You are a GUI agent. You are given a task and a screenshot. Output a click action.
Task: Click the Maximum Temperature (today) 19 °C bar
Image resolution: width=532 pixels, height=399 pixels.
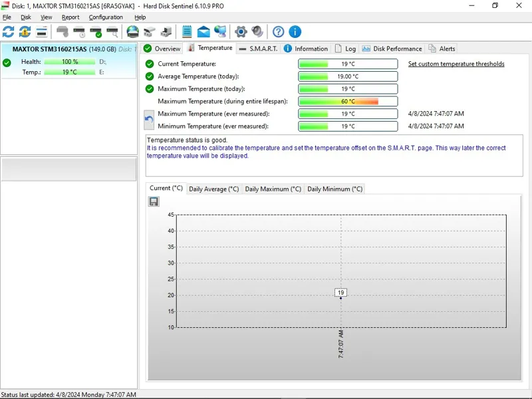point(348,89)
